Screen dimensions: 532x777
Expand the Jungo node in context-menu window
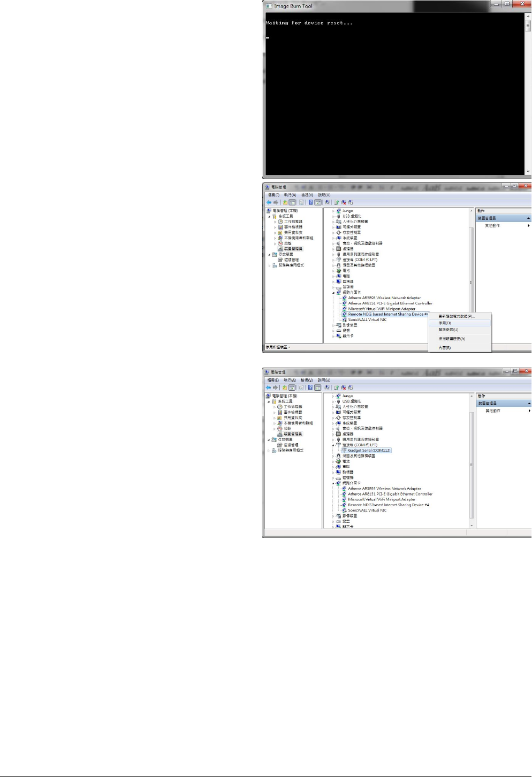point(333,211)
